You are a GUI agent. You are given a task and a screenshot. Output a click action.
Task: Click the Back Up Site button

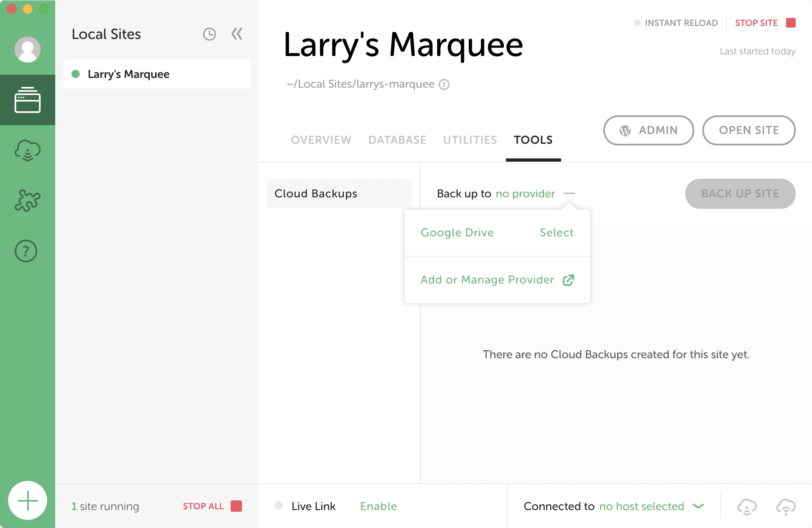click(x=741, y=194)
